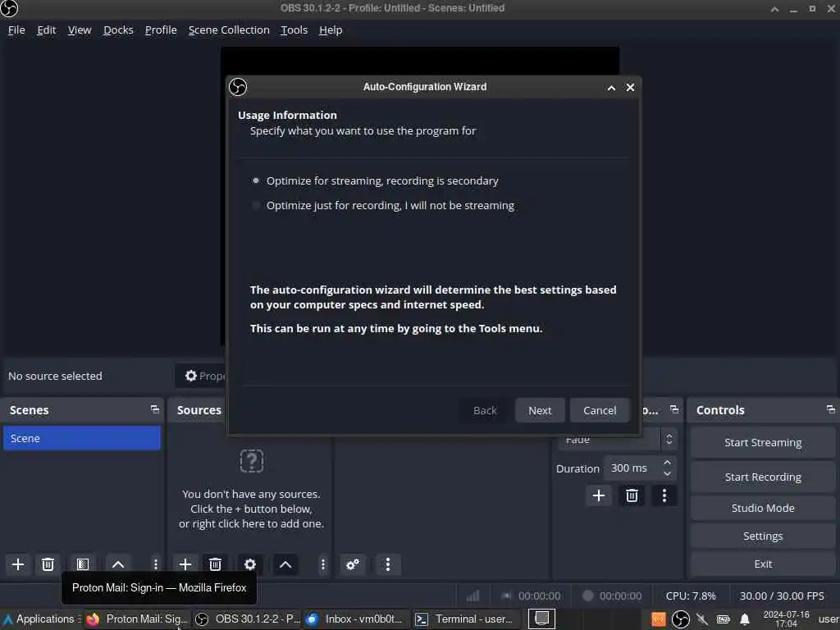This screenshot has height=630, width=840.
Task: Add a source with plus icon
Action: (x=185, y=564)
